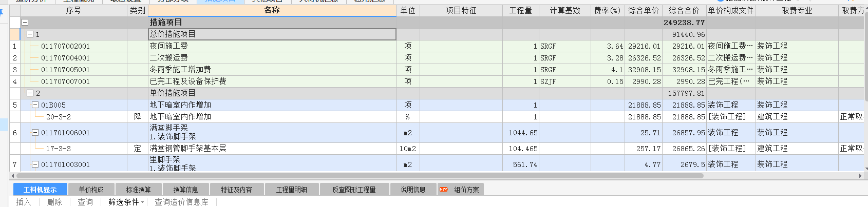The width and height of the screenshot is (868, 207).
Task: Select code cell 011707004001
Action: 73,58
